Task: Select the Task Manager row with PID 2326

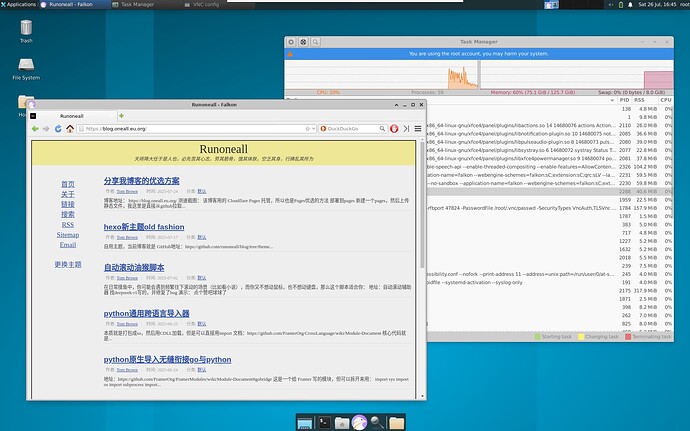Action: [x=550, y=167]
